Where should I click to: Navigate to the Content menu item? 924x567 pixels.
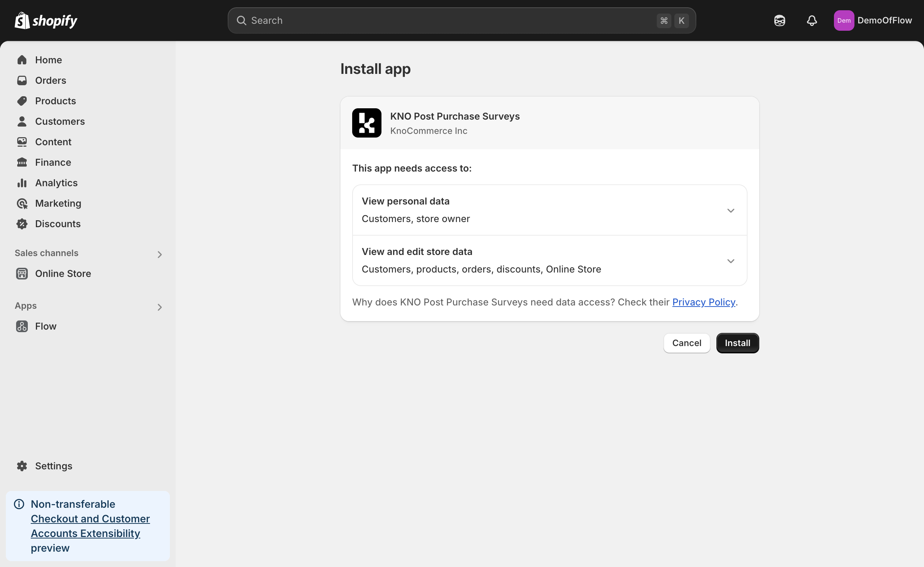pos(22,142)
